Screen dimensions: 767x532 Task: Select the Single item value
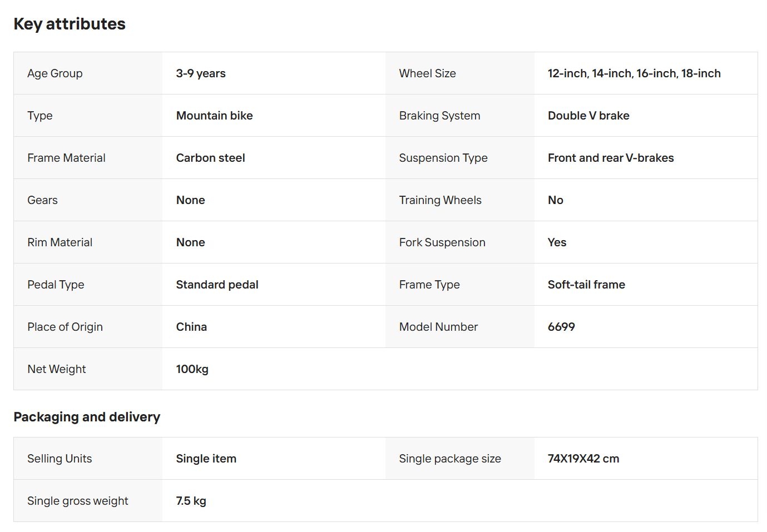tap(206, 459)
